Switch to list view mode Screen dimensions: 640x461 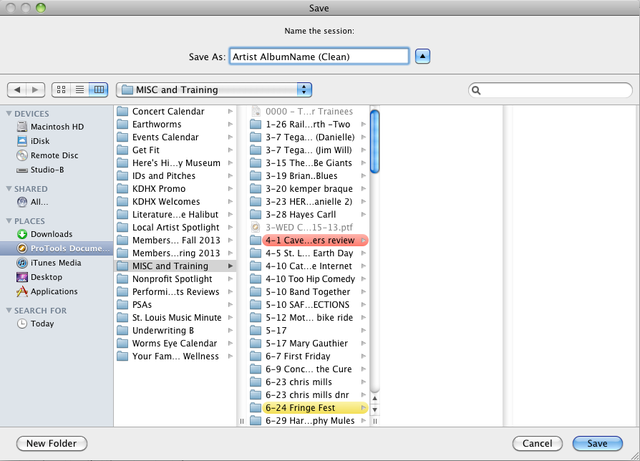80,90
